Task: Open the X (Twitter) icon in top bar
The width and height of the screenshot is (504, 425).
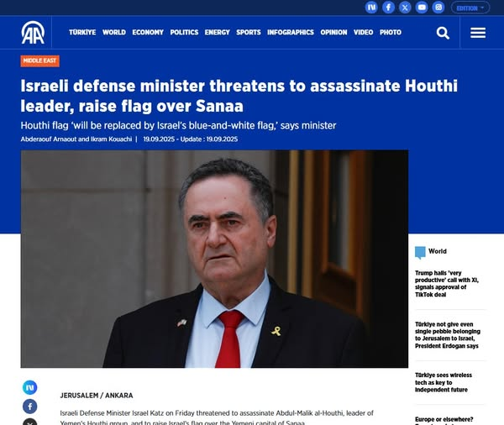Action: pos(405,8)
